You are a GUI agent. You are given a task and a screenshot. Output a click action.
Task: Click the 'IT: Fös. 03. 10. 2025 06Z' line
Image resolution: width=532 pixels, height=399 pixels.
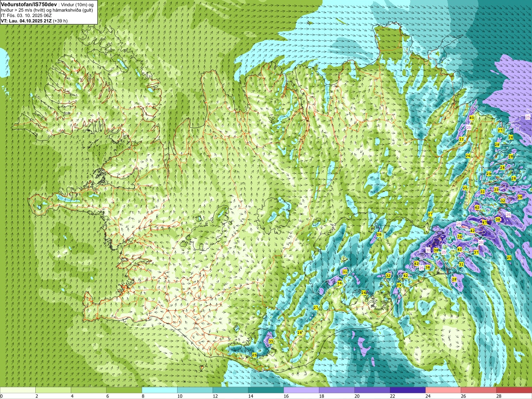coord(26,15)
